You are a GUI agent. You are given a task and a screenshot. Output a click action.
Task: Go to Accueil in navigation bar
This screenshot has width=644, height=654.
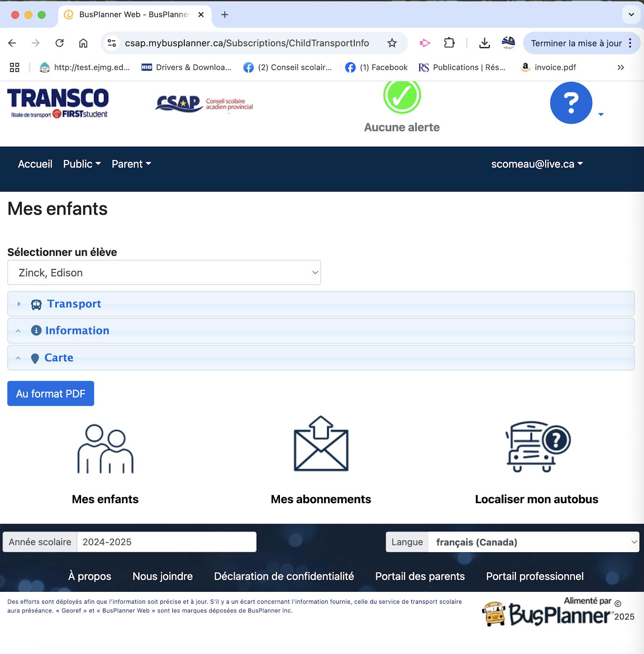coord(35,164)
